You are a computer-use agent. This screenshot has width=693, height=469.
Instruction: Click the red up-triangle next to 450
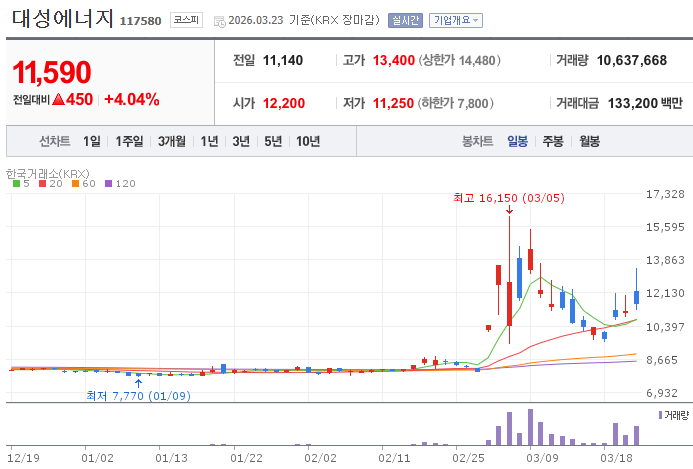58,99
